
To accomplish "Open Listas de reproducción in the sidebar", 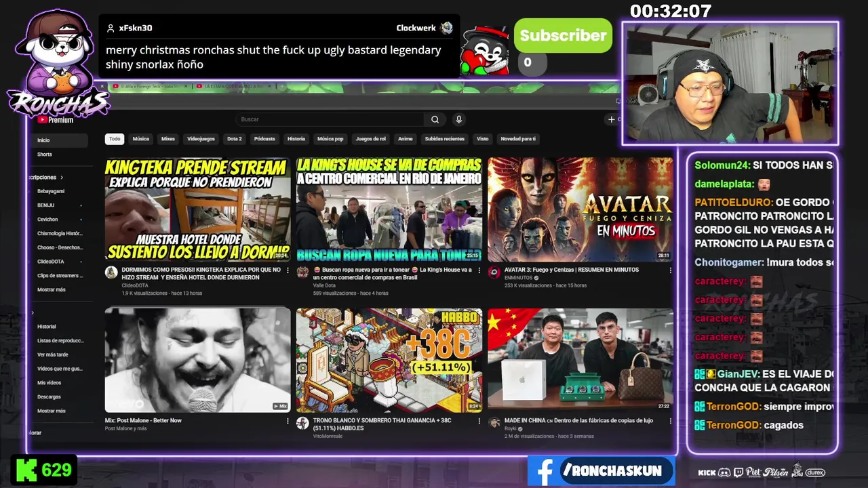I will coord(60,341).
